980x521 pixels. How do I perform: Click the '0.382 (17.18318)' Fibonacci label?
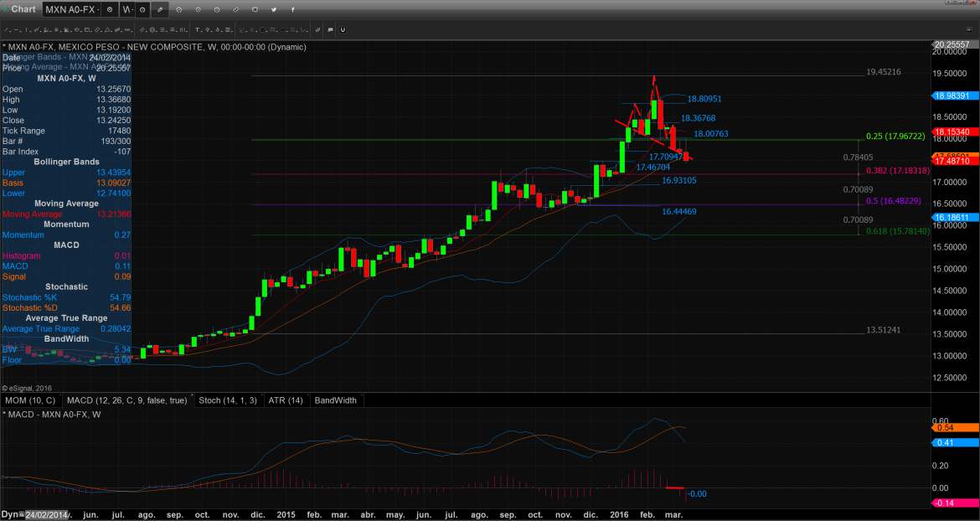tap(898, 170)
